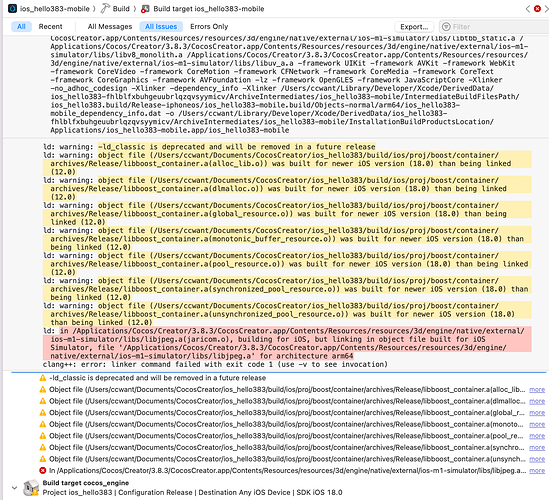Click the Build hammer icon in breadcrumb
The image size is (549, 500).
tap(105, 8)
